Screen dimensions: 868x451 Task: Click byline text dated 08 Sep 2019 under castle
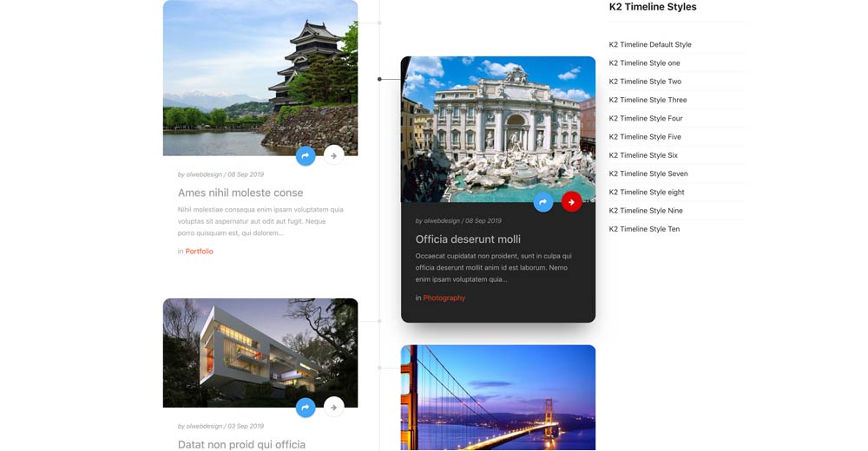click(x=220, y=174)
